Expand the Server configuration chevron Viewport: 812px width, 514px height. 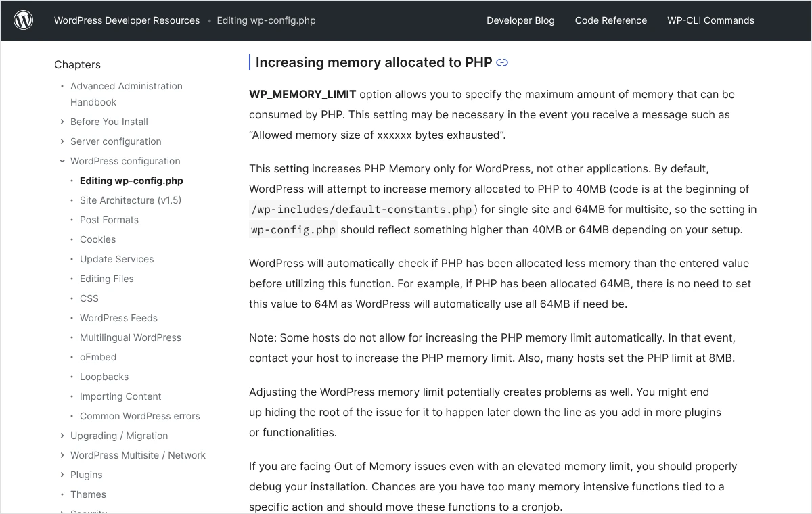tap(62, 141)
